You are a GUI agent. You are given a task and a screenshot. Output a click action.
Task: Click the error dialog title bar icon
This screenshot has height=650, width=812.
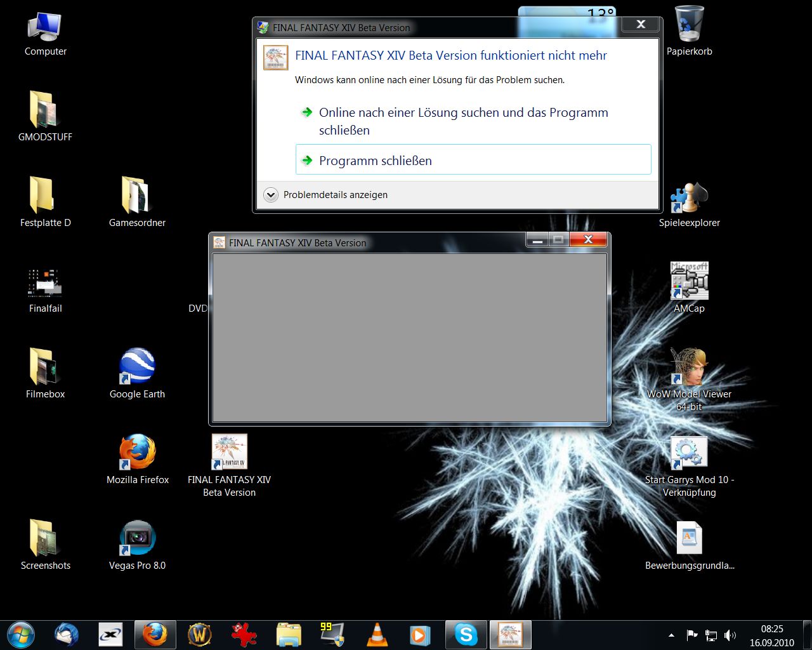263,28
